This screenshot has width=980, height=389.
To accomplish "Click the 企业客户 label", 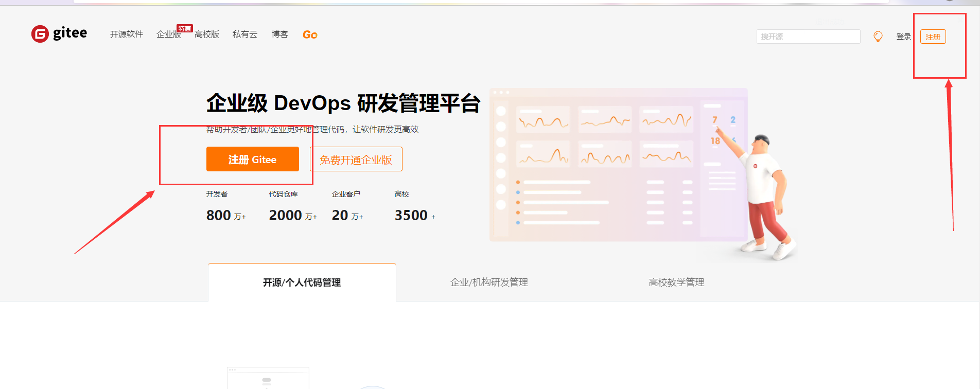I will pos(346,194).
